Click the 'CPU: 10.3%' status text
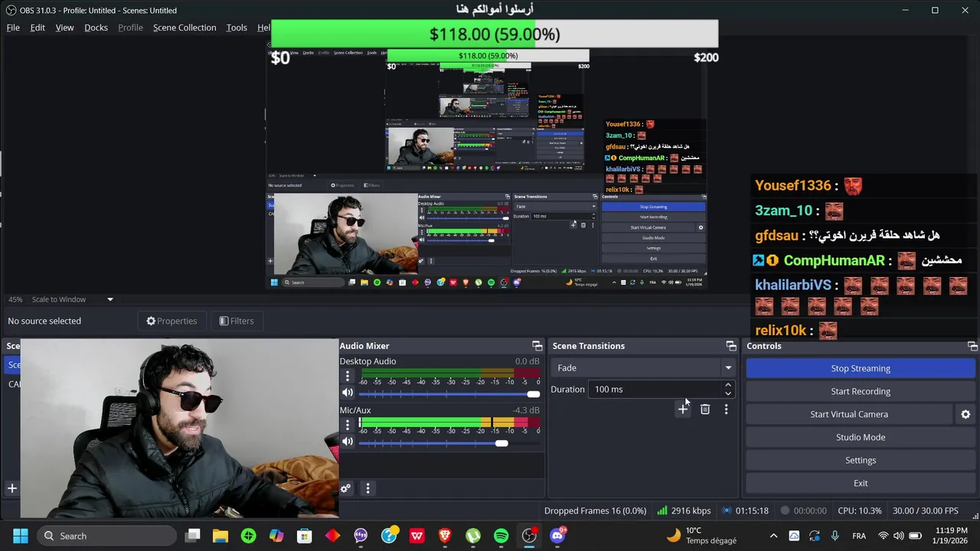The width and height of the screenshot is (980, 551). tap(860, 510)
